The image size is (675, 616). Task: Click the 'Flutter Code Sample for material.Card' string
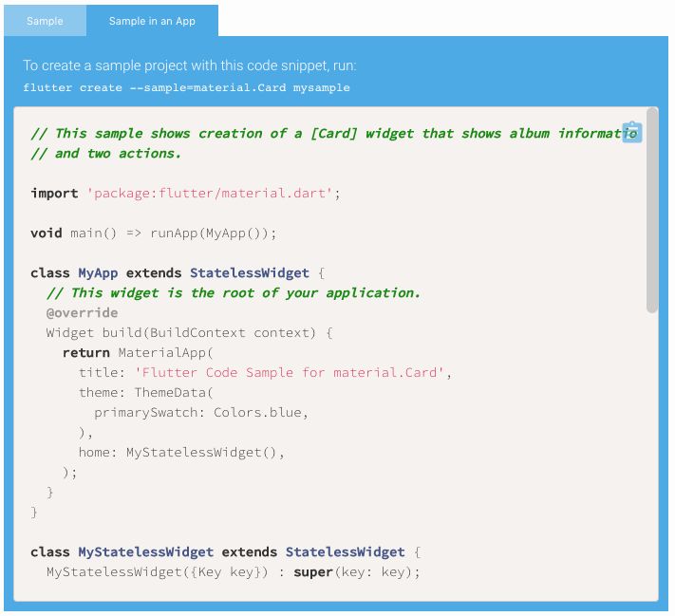pyautogui.click(x=290, y=372)
